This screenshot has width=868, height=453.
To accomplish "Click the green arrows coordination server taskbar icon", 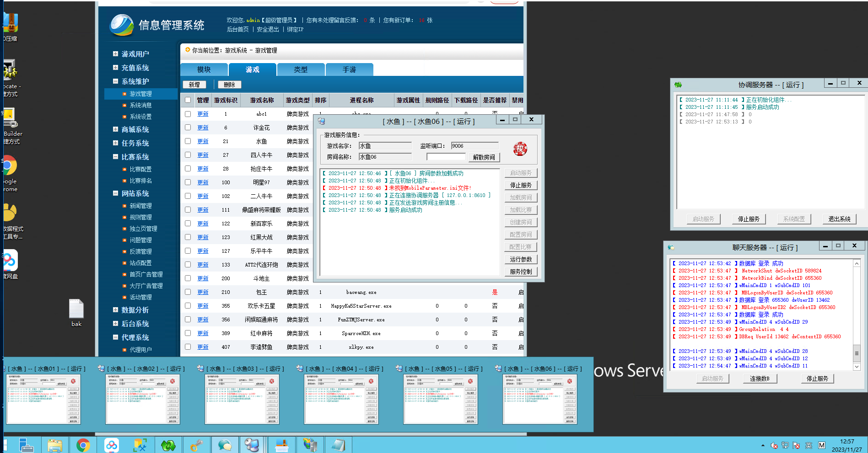I will pos(168,445).
